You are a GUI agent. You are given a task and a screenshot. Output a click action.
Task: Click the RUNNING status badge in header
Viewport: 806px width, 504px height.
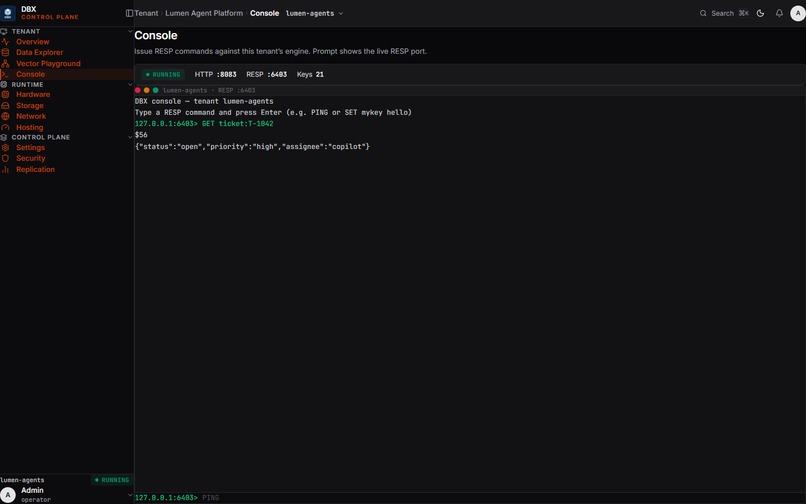[163, 75]
